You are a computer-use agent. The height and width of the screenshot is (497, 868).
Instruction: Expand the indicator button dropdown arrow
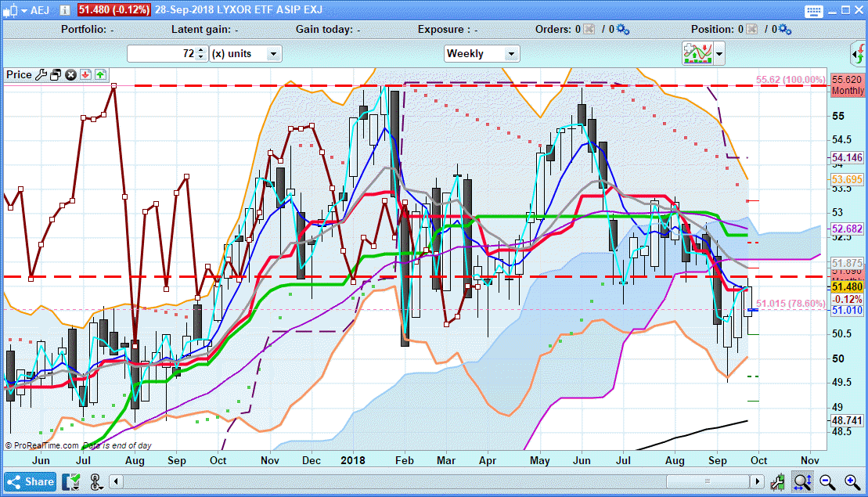tap(719, 54)
